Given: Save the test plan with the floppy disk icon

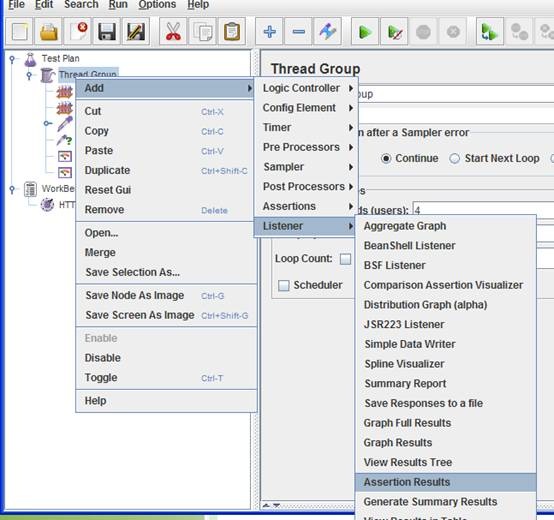Looking at the screenshot, I should [107, 32].
